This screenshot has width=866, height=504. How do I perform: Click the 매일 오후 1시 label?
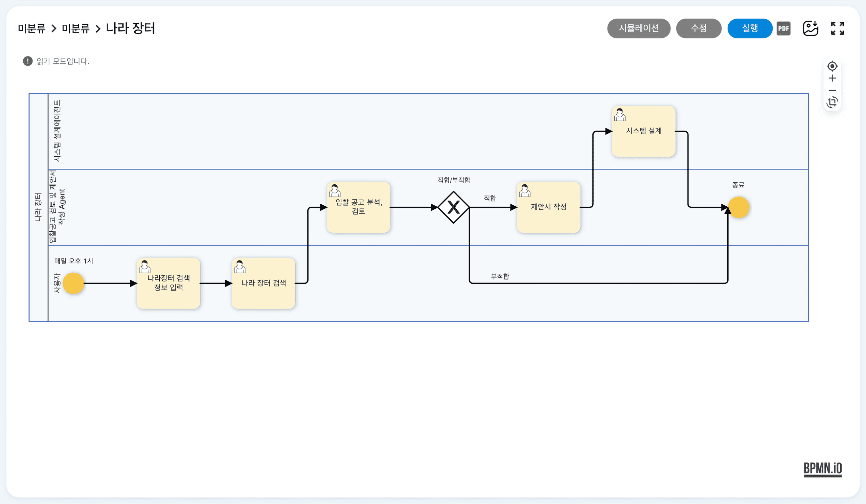point(73,261)
